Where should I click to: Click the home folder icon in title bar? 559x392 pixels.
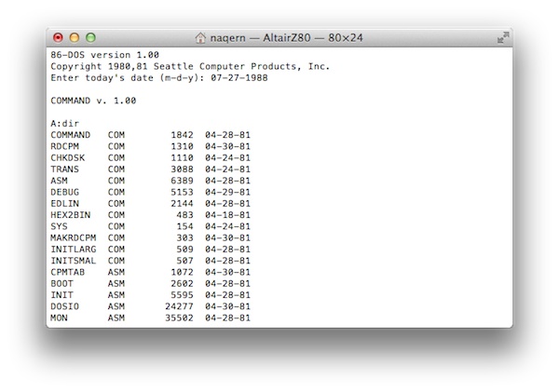[200, 38]
